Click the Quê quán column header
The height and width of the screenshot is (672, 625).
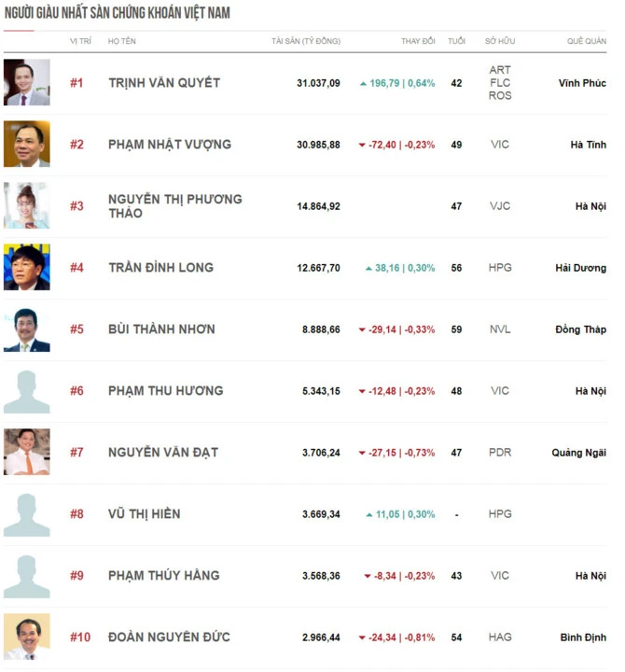click(587, 41)
